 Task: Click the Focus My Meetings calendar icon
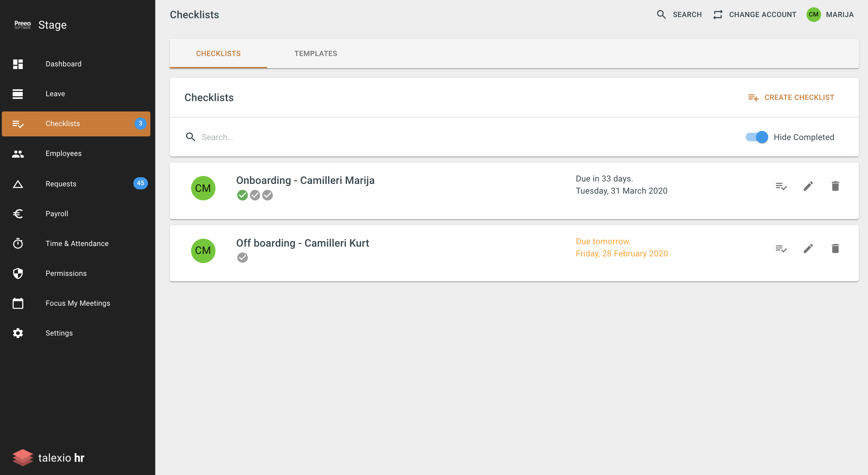(x=18, y=303)
